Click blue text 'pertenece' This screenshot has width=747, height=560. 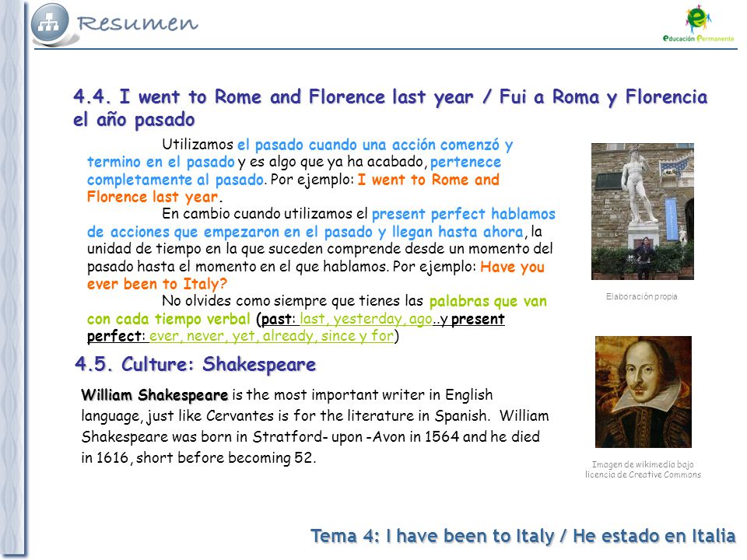[x=465, y=162]
